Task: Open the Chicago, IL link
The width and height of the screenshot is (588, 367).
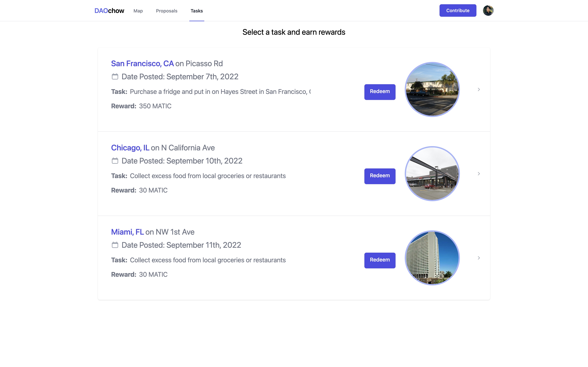Action: [130, 148]
